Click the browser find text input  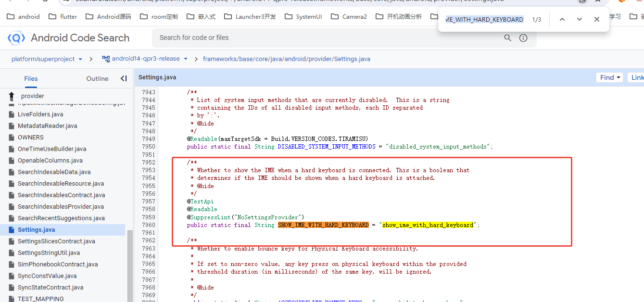[x=485, y=19]
